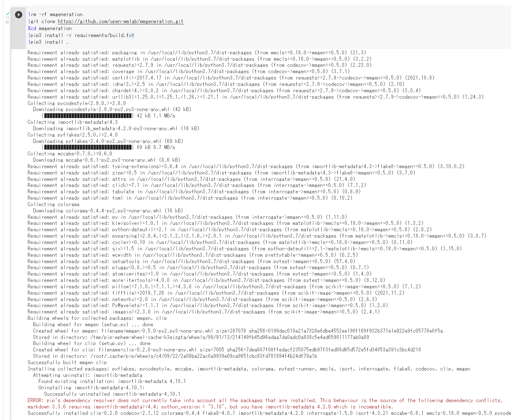Click the pycodestyle 42 kB download progress bar

tap(88, 116)
